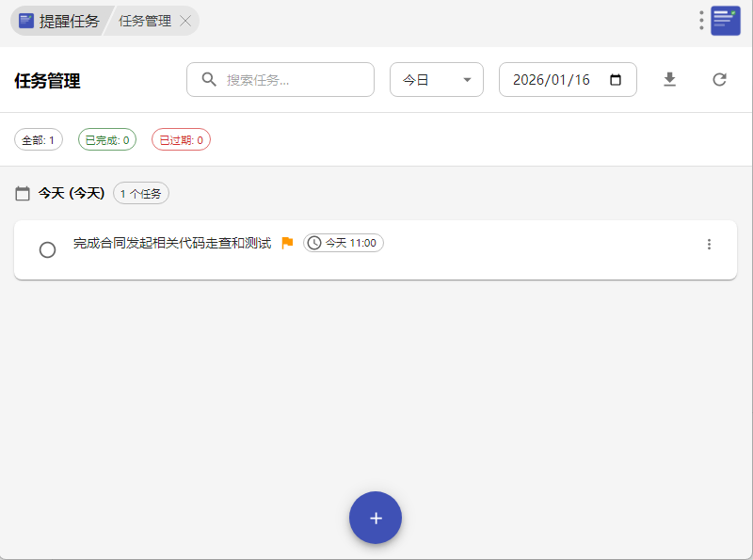Viewport: 753px width, 560px height.
Task: Expand the 今日 filter dropdown
Action: coord(436,80)
